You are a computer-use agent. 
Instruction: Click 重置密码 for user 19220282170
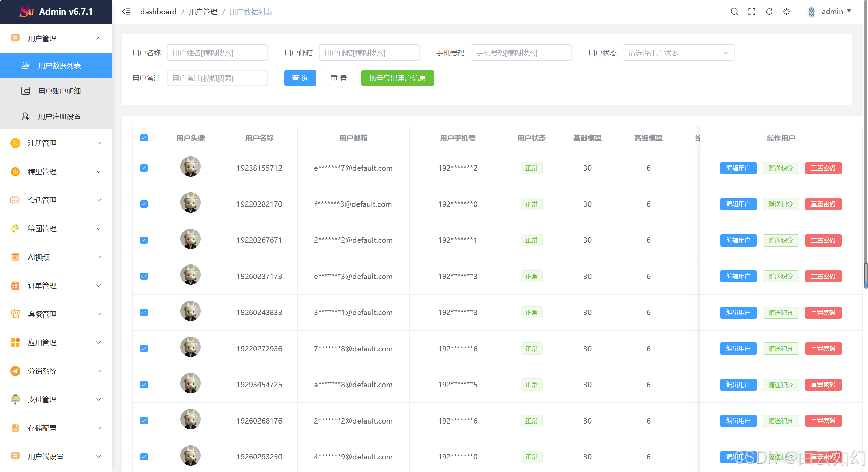click(x=823, y=204)
